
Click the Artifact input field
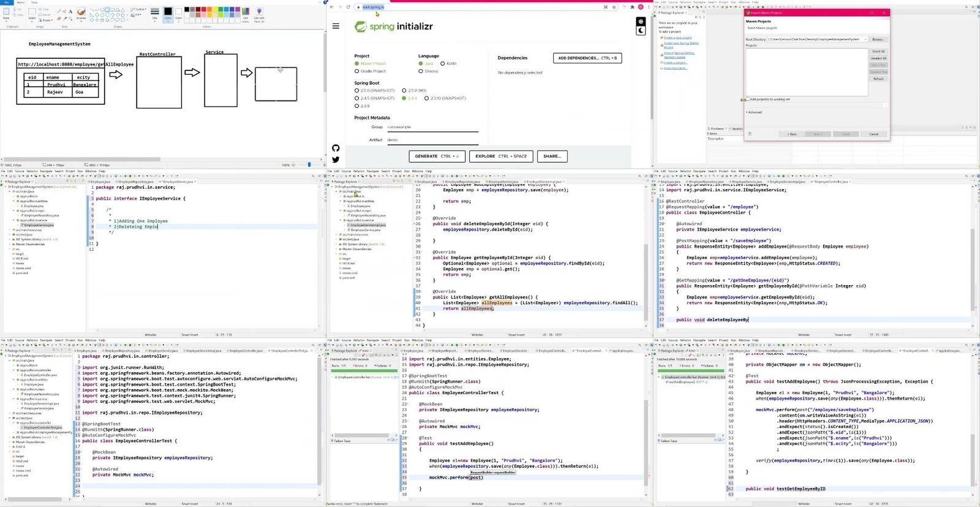[x=432, y=140]
